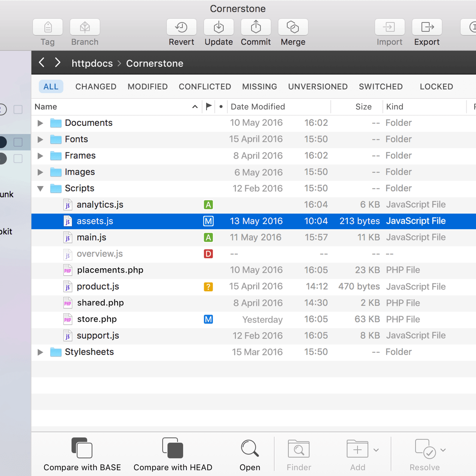Image resolution: width=476 pixels, height=476 pixels.
Task: Open the Resolve dropdown arrow
Action: (443, 450)
